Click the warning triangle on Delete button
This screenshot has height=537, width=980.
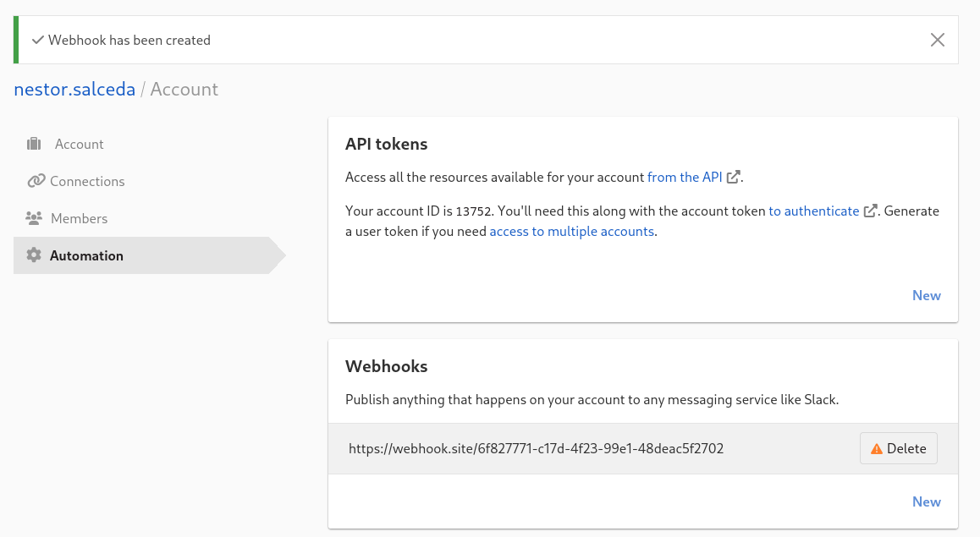point(877,449)
